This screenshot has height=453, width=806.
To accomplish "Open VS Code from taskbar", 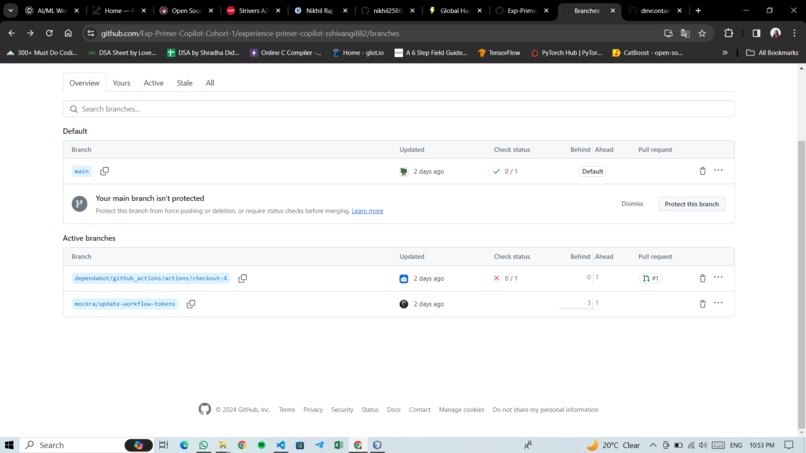I will click(x=281, y=445).
